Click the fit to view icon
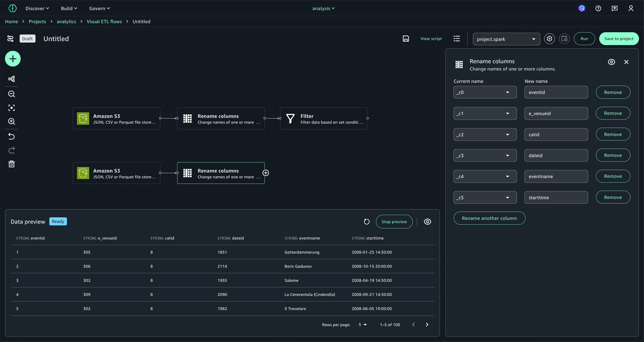Screen dimensions: 644x342 pyautogui.click(x=12, y=108)
